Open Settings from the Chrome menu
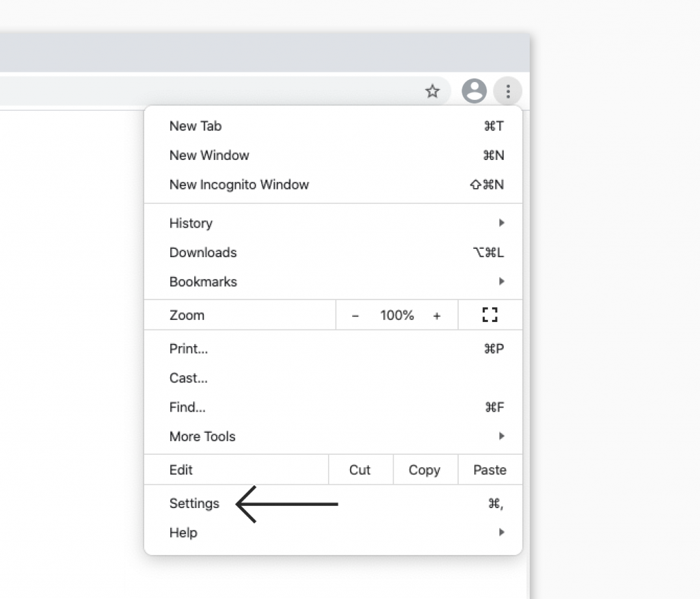 tap(195, 503)
